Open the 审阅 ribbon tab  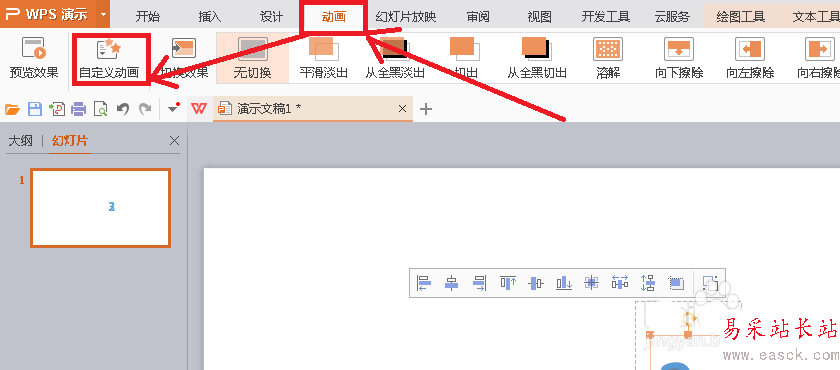478,17
